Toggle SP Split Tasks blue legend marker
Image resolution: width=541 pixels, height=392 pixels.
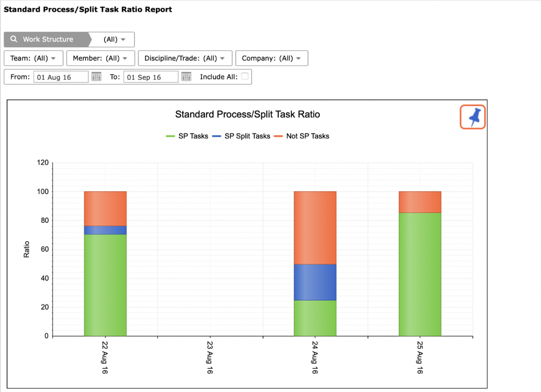(x=217, y=136)
